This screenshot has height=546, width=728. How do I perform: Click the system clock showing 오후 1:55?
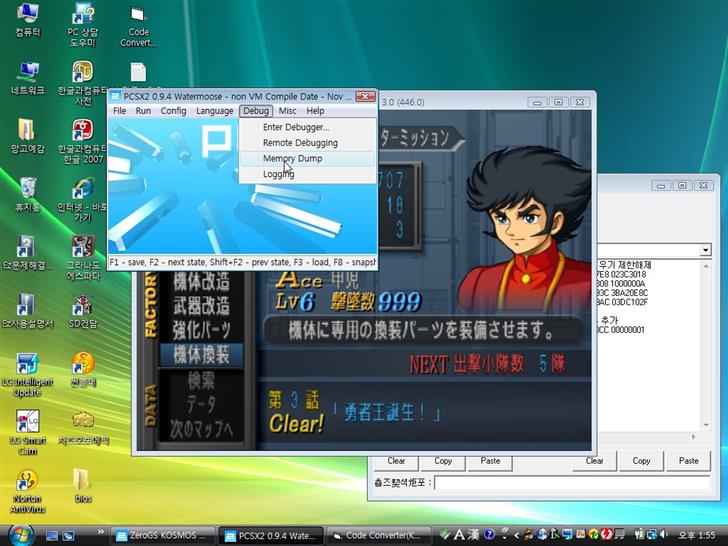[x=697, y=535]
